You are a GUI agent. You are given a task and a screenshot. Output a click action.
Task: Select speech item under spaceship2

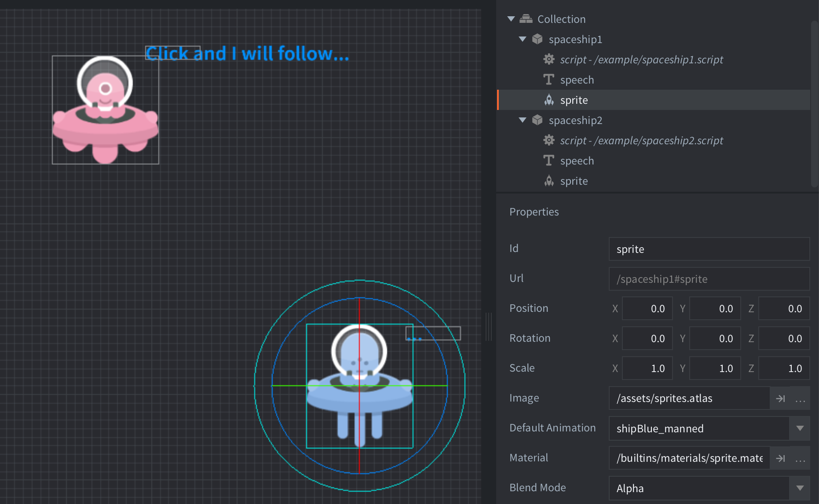click(577, 161)
